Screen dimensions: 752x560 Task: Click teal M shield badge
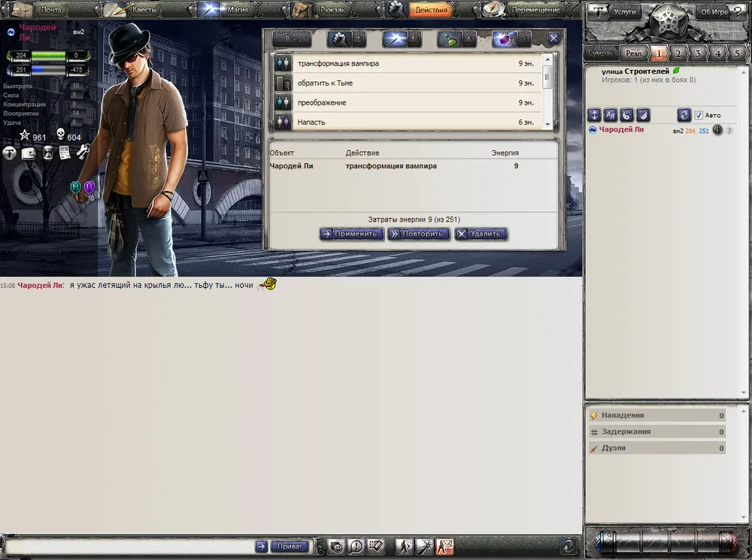click(75, 187)
